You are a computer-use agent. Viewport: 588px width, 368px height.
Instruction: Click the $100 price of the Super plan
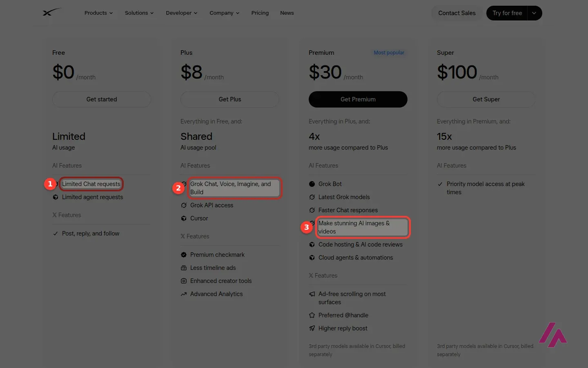click(457, 72)
